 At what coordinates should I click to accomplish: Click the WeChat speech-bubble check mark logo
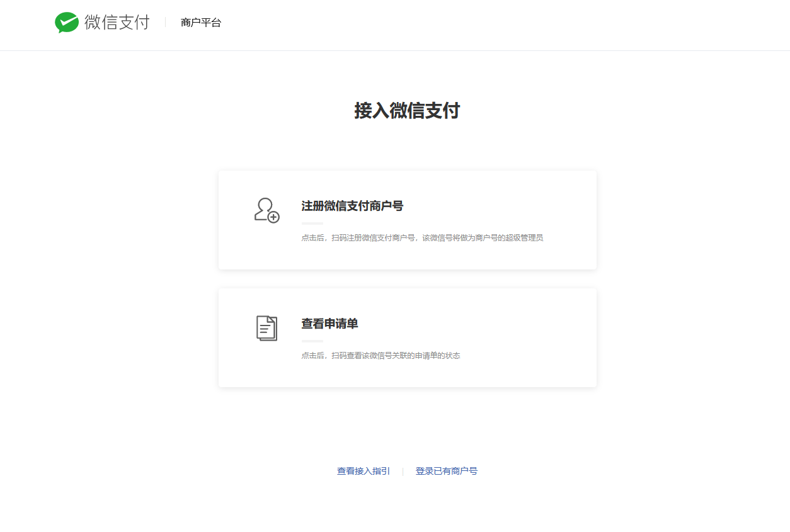point(67,21)
